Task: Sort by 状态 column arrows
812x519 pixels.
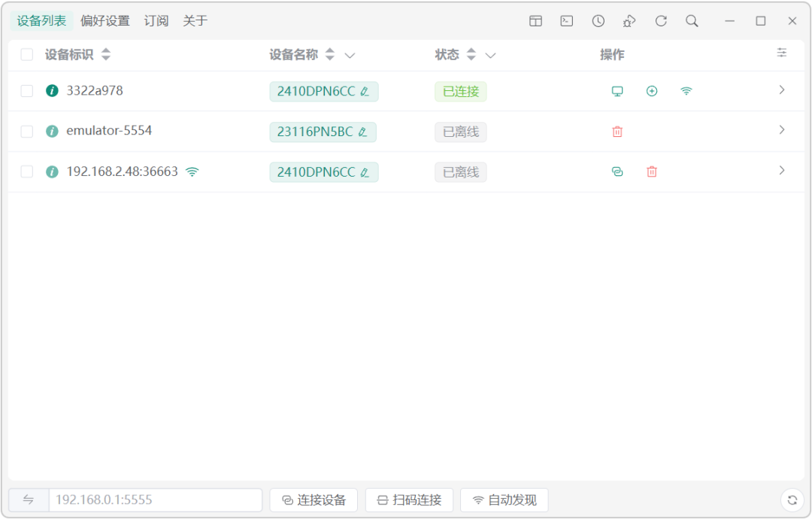Action: coord(471,54)
